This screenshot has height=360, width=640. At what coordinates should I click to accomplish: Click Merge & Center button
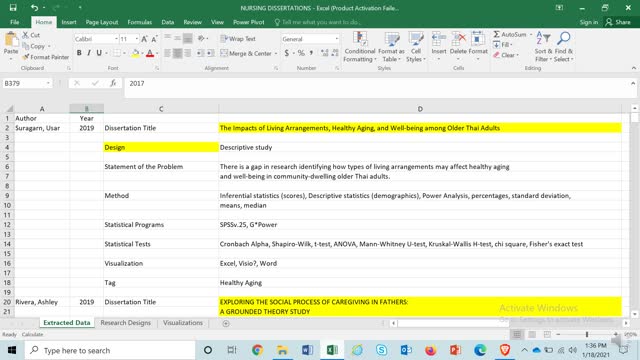(x=246, y=53)
